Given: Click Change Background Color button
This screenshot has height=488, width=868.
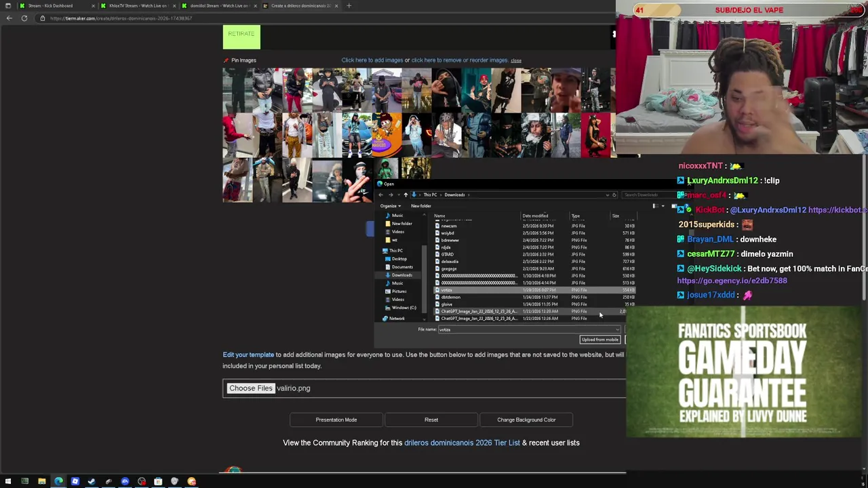Looking at the screenshot, I should 526,420.
